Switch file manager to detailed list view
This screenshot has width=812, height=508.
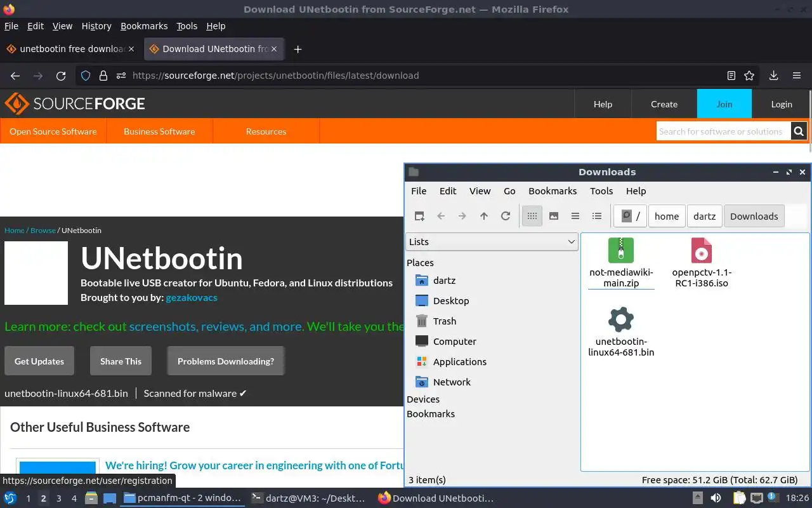(x=597, y=216)
